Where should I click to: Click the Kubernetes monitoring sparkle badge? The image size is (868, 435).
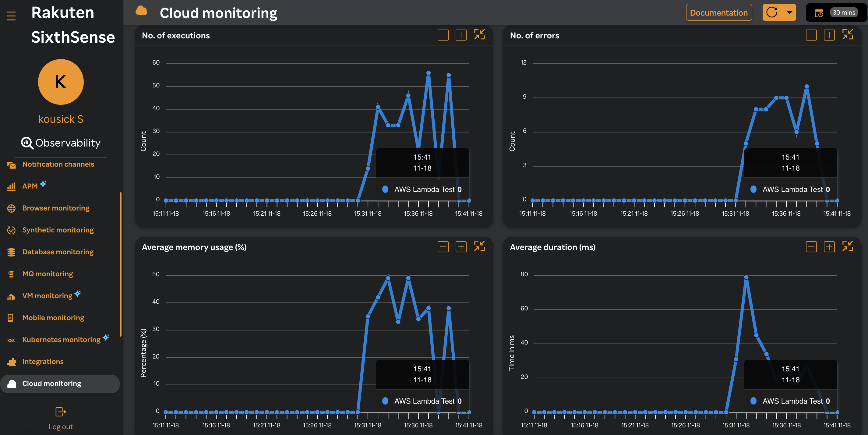(x=106, y=337)
